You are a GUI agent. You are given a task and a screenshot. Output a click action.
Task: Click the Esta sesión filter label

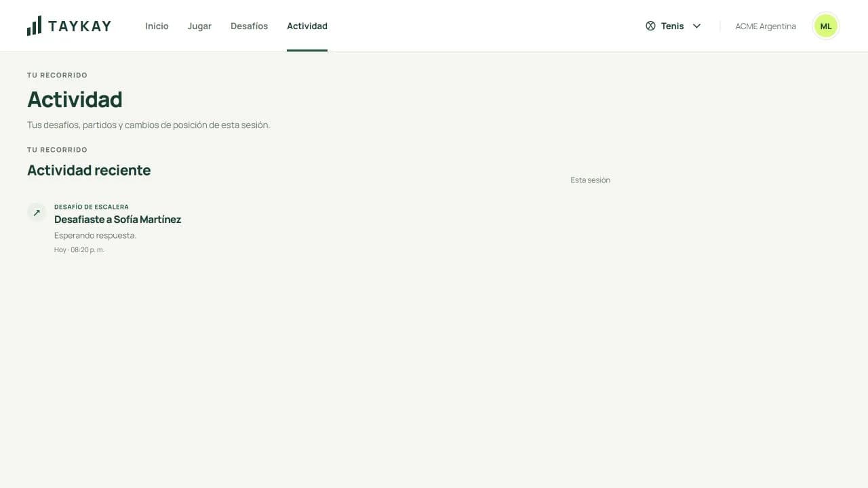(x=590, y=180)
